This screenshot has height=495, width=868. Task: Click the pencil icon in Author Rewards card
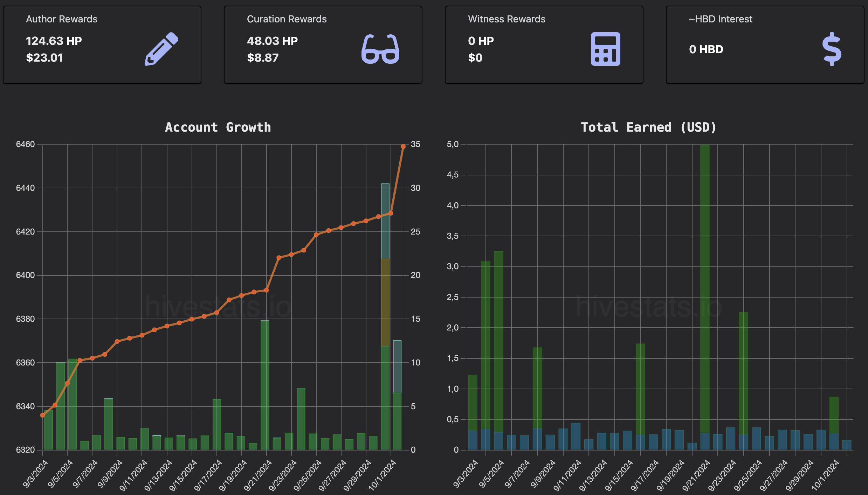pos(161,49)
